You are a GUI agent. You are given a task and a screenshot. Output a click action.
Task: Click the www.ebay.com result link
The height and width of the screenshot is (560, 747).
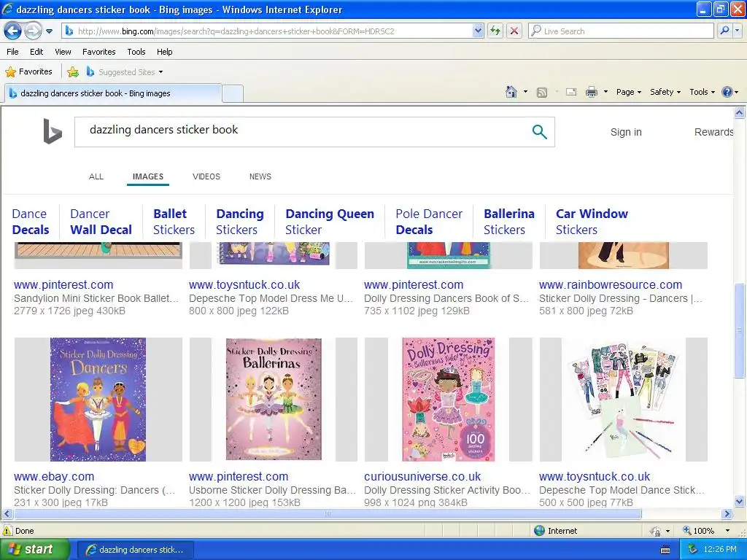pos(54,476)
